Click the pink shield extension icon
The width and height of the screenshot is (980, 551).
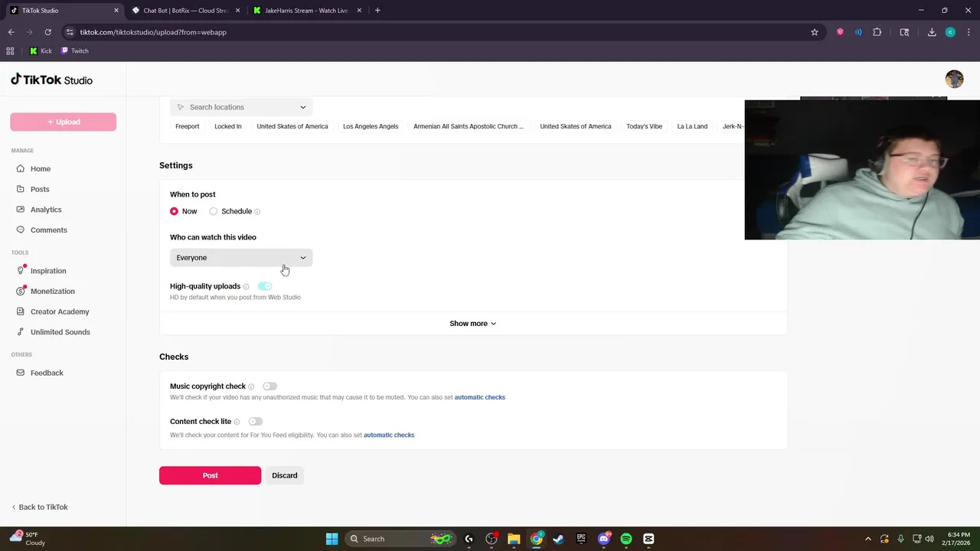pos(840,32)
